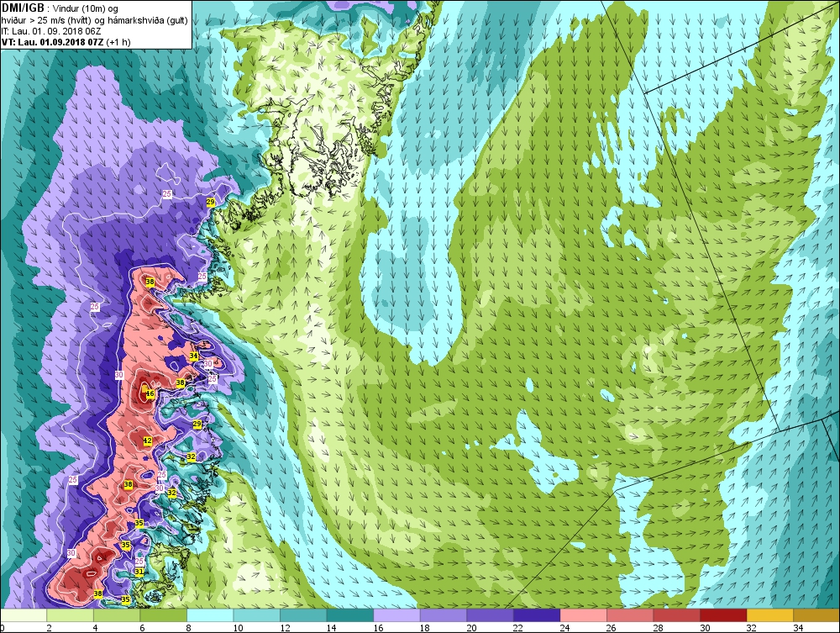Select the legend swatch between 4 and 6

(117, 615)
